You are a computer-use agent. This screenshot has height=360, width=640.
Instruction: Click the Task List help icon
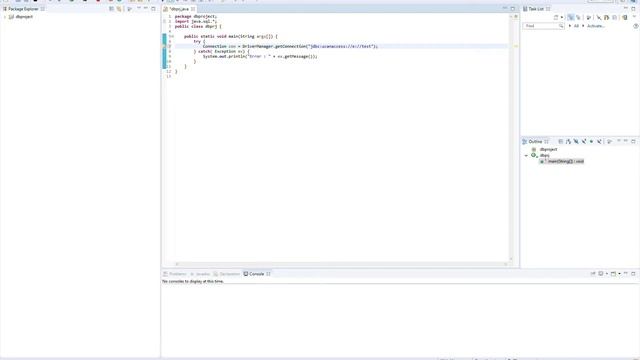[x=636, y=26]
